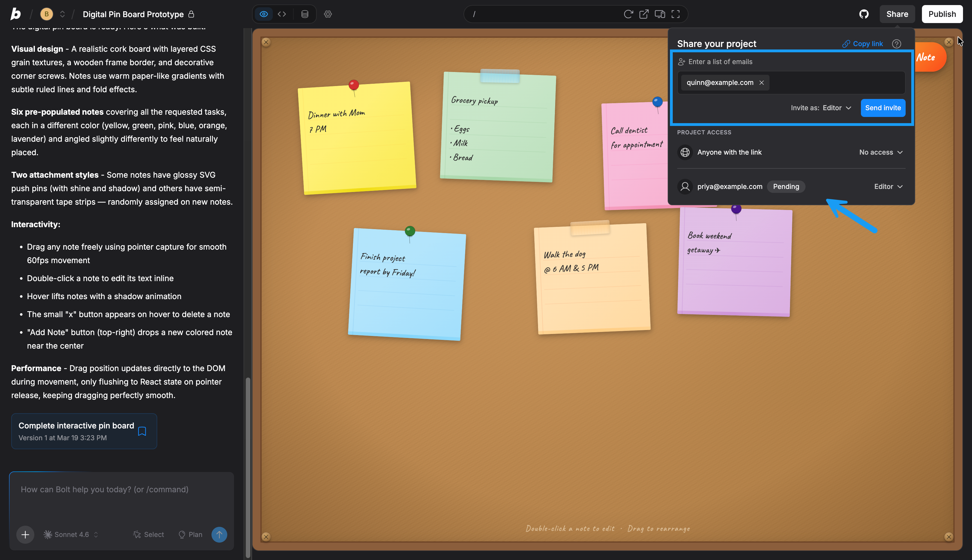The width and height of the screenshot is (972, 560).
Task: Reload the preview page
Action: click(x=628, y=14)
